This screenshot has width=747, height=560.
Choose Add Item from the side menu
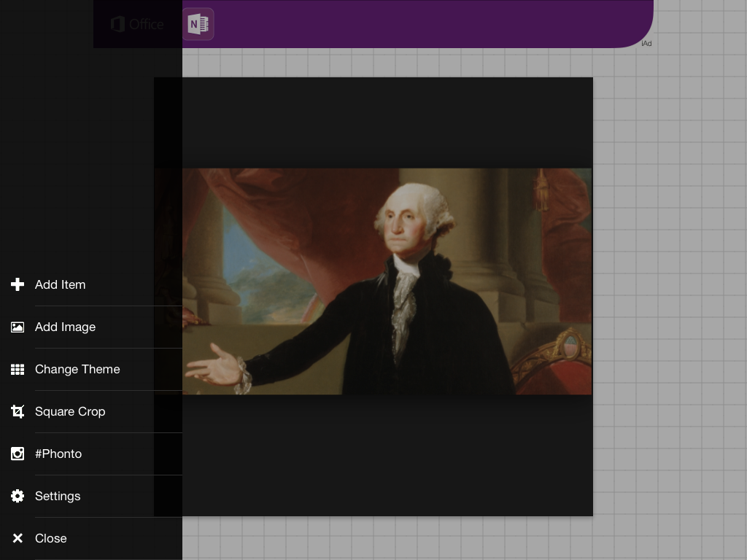[x=91, y=285]
